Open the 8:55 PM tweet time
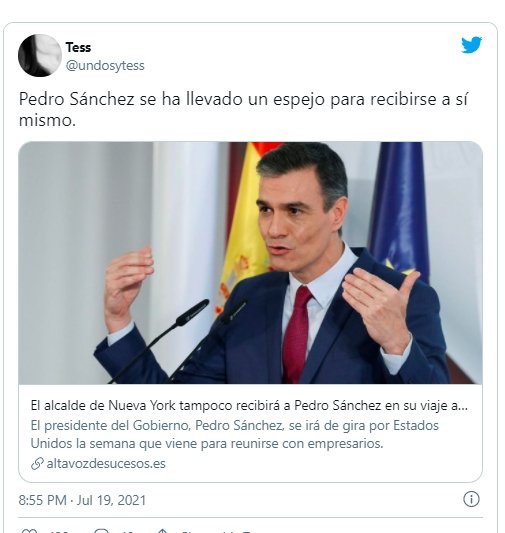Screen dimensions: 505x533 (x=42, y=500)
